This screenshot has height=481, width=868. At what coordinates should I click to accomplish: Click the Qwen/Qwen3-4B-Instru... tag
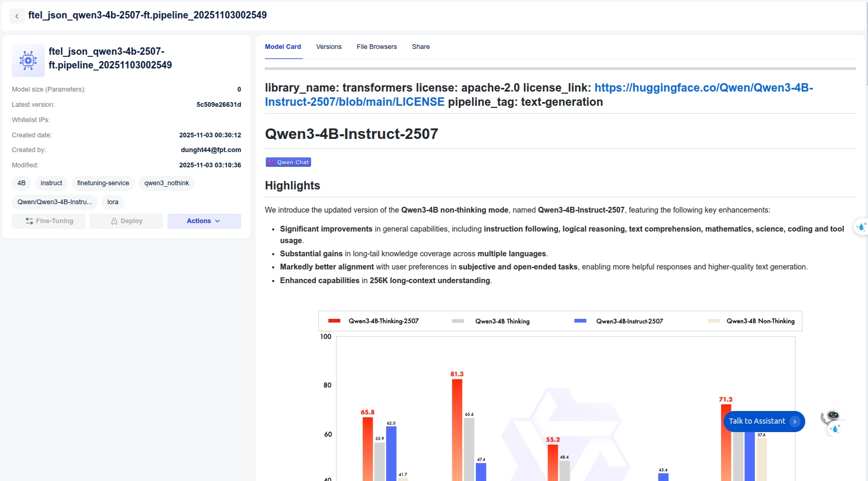[55, 202]
